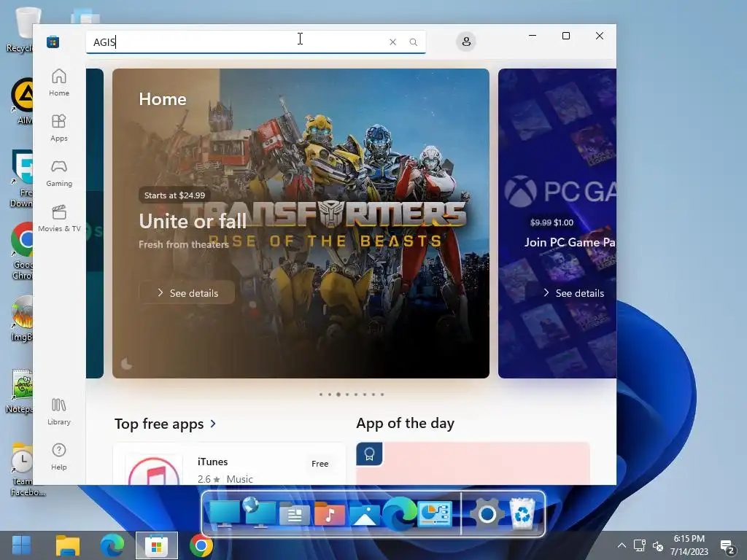
Task: Click the network status tray icon
Action: (639, 545)
